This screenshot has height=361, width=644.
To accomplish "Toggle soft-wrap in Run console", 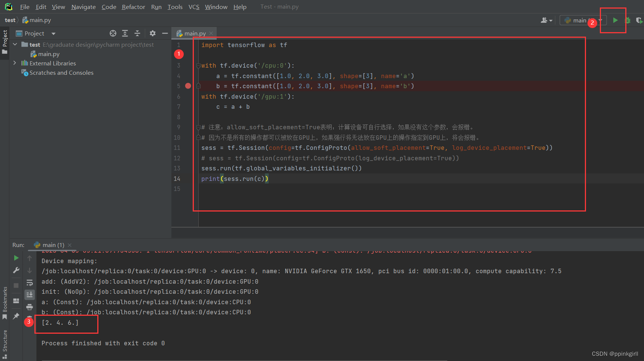I will pyautogui.click(x=30, y=283).
